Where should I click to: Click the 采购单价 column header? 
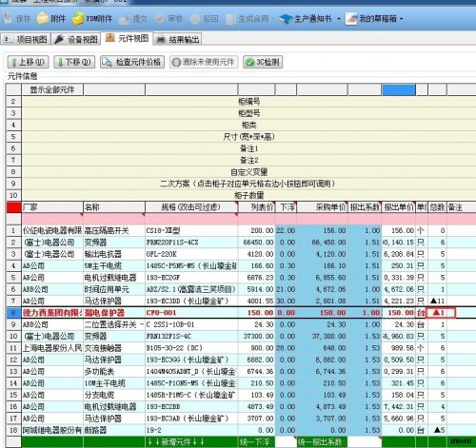coord(322,207)
